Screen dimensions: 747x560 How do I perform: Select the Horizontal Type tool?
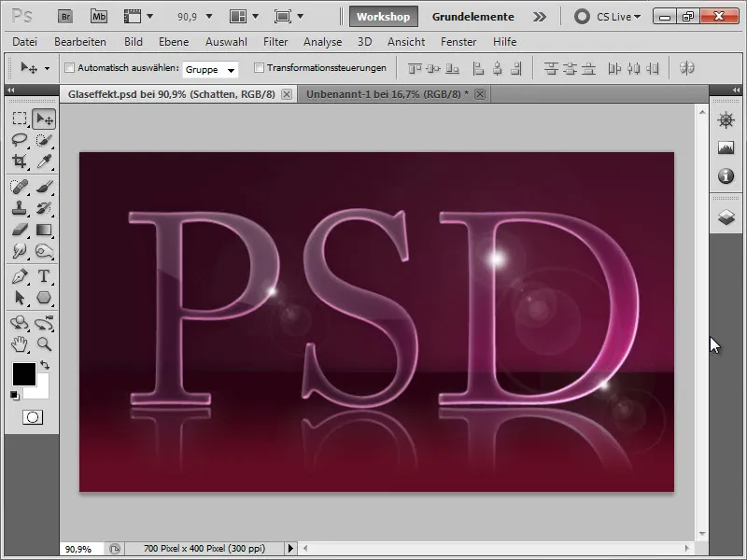pyautogui.click(x=44, y=276)
